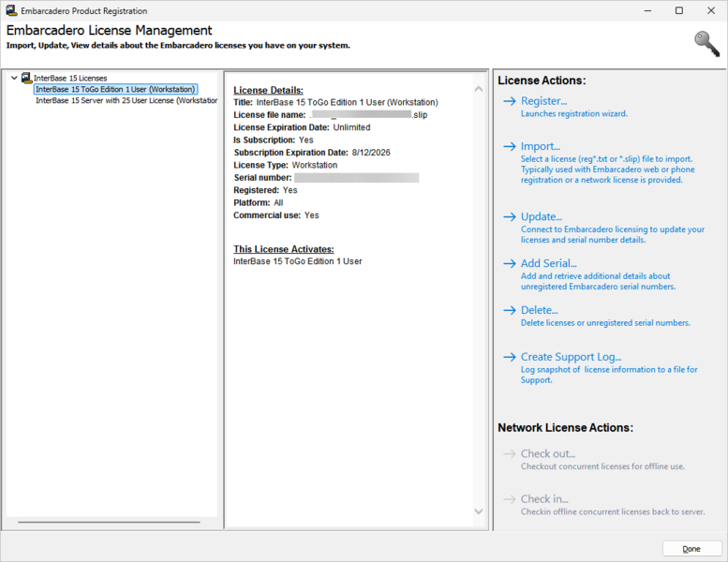The height and width of the screenshot is (562, 728).
Task: Open the Delete... licenses link
Action: (540, 309)
